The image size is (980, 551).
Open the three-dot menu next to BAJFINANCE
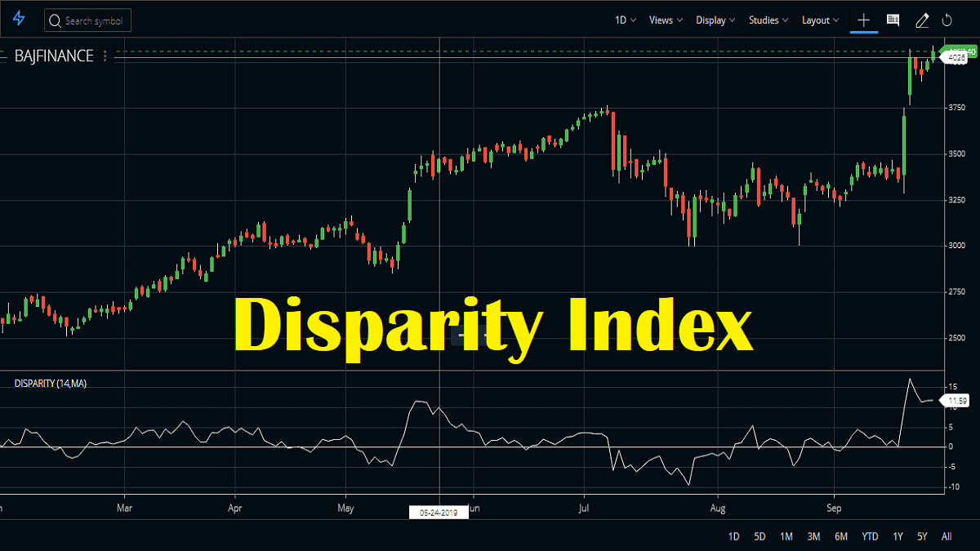coord(104,56)
